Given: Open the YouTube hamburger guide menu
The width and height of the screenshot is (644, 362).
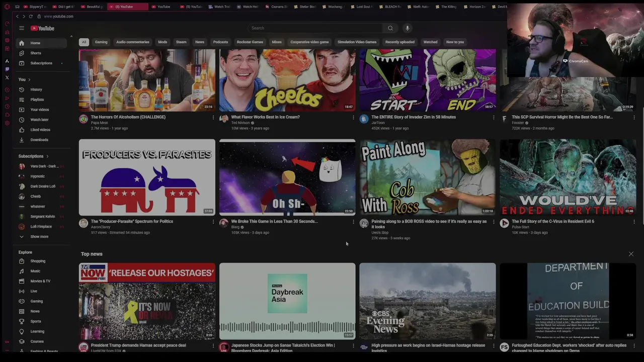Looking at the screenshot, I should (22, 28).
